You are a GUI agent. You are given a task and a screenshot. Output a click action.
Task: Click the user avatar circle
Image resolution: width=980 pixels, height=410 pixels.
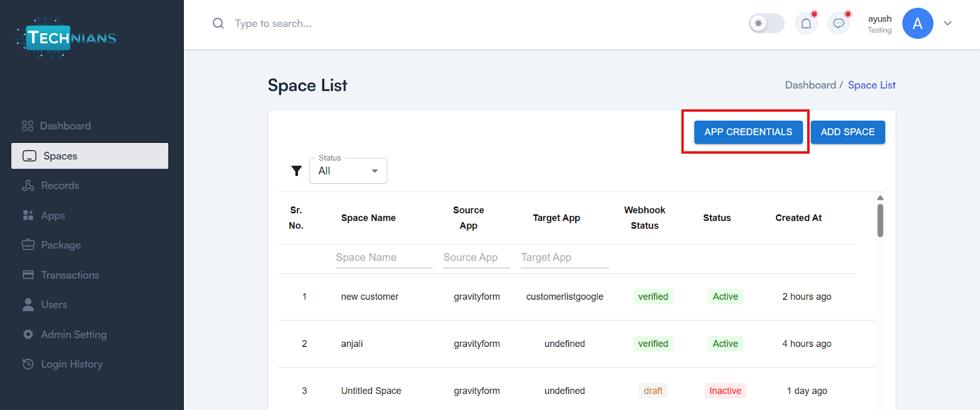(917, 24)
